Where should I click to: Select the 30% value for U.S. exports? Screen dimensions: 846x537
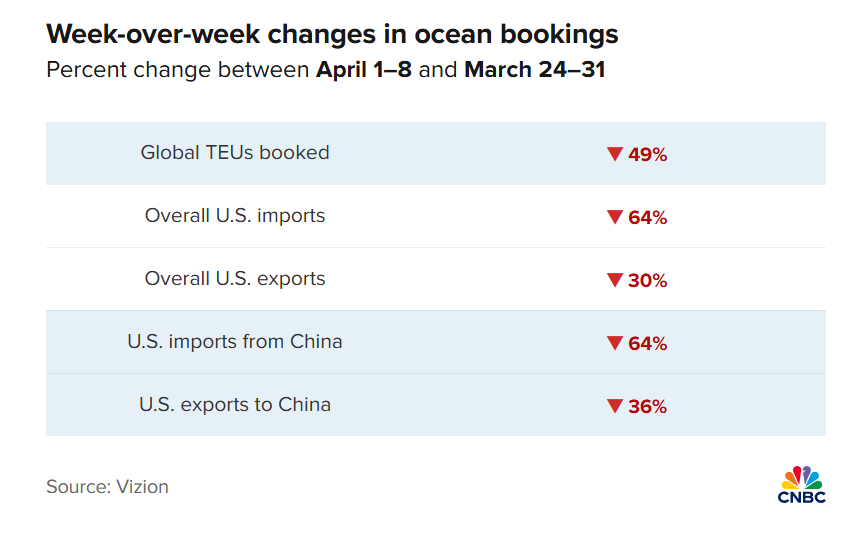pos(648,280)
